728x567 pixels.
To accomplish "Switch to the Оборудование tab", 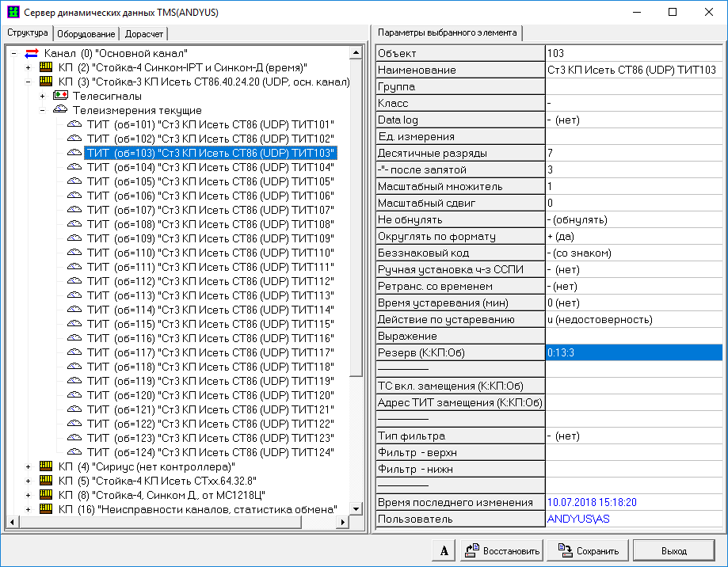I will tap(86, 33).
